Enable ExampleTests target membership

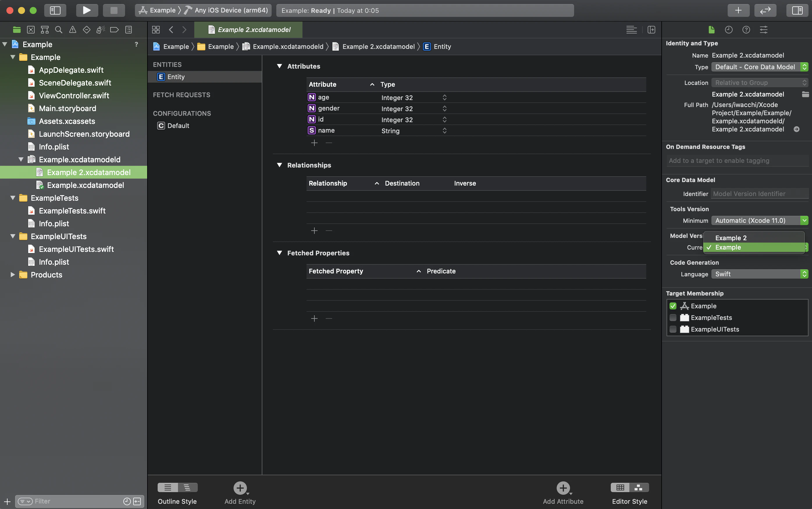coord(673,317)
